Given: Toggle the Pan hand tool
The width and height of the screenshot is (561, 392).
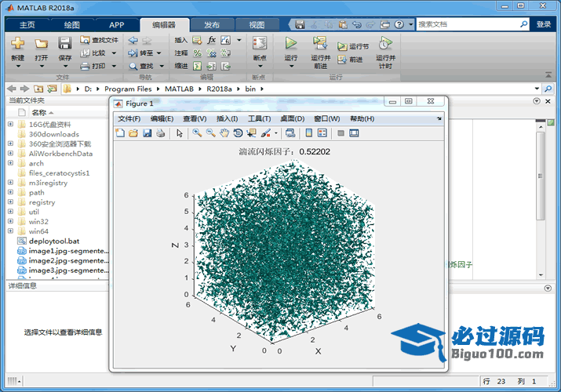Looking at the screenshot, I should tap(224, 133).
